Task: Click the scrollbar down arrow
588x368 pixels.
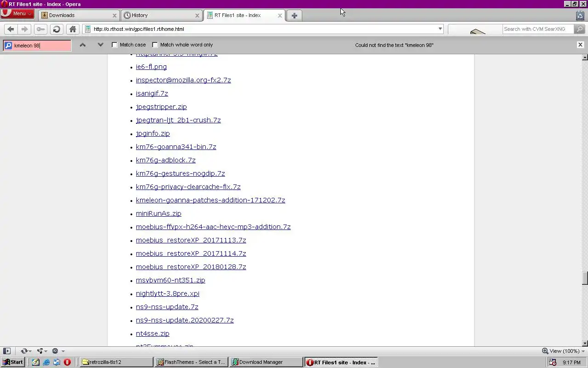Action: click(585, 343)
